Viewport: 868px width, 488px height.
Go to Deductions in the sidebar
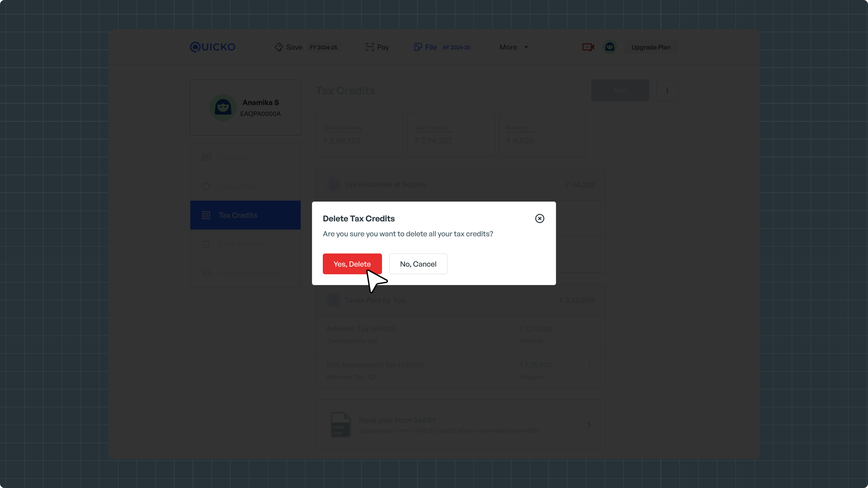245,186
